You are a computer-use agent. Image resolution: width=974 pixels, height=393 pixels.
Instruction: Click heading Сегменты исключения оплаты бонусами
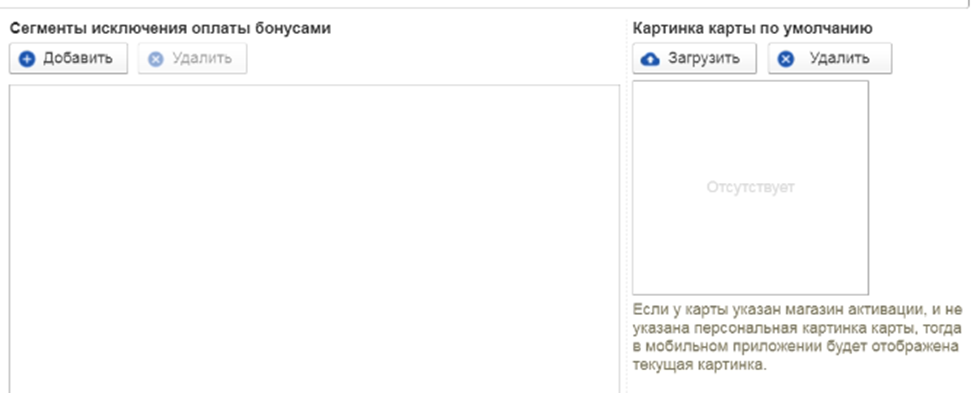(x=170, y=29)
